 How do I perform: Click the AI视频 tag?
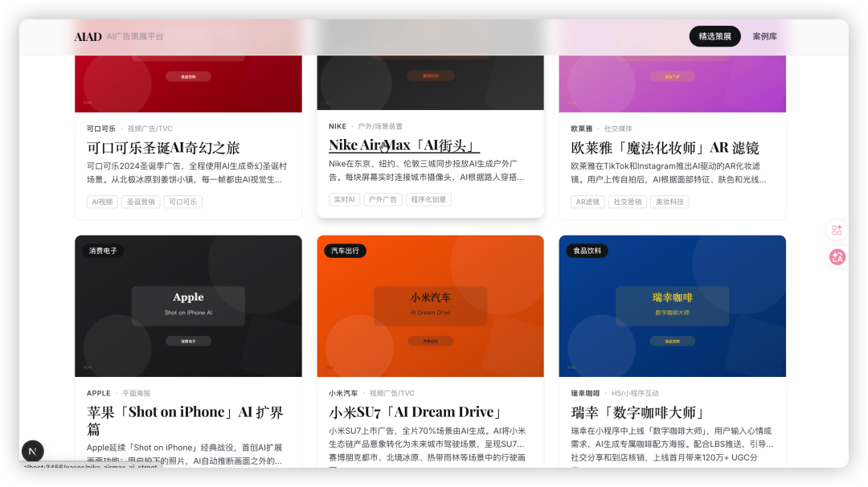[102, 202]
